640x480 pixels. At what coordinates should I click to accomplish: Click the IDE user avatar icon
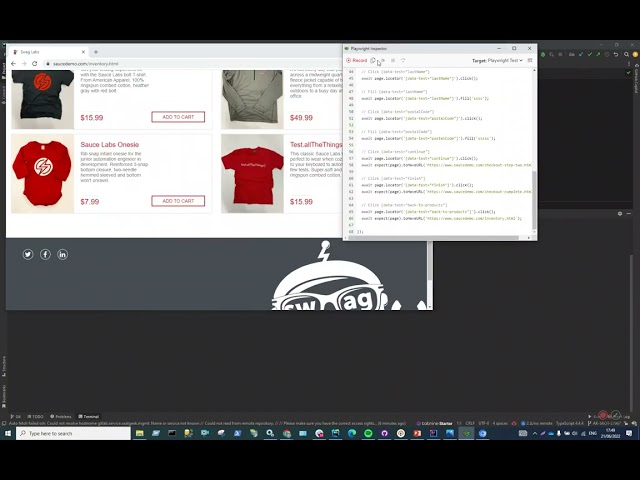coord(635,54)
